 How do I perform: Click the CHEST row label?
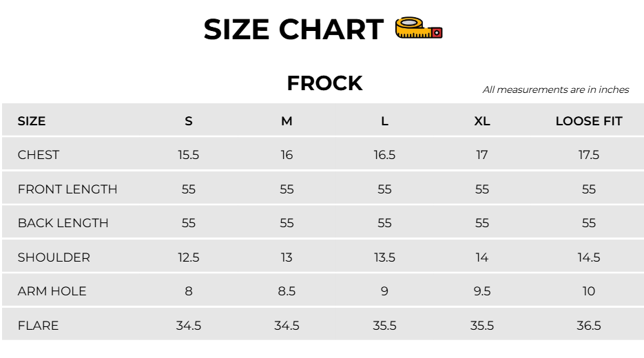click(x=39, y=155)
